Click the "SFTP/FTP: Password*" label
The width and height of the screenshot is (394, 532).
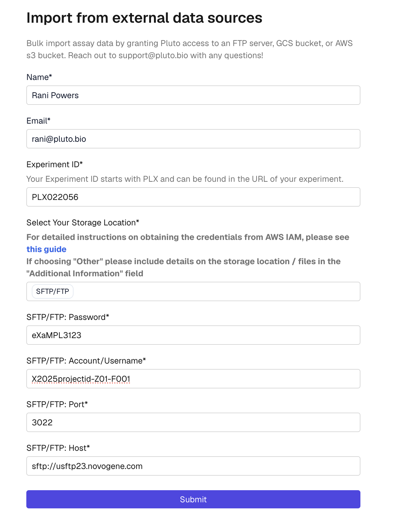(68, 317)
